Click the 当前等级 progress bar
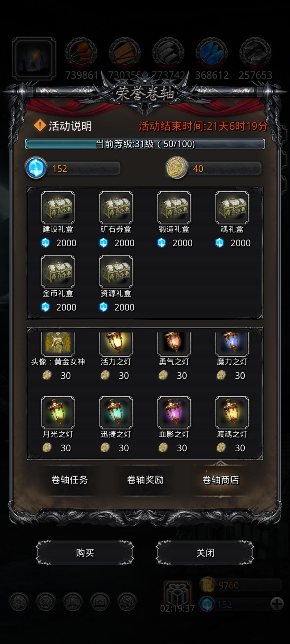Viewport: 290px width, 644px height. click(x=145, y=144)
